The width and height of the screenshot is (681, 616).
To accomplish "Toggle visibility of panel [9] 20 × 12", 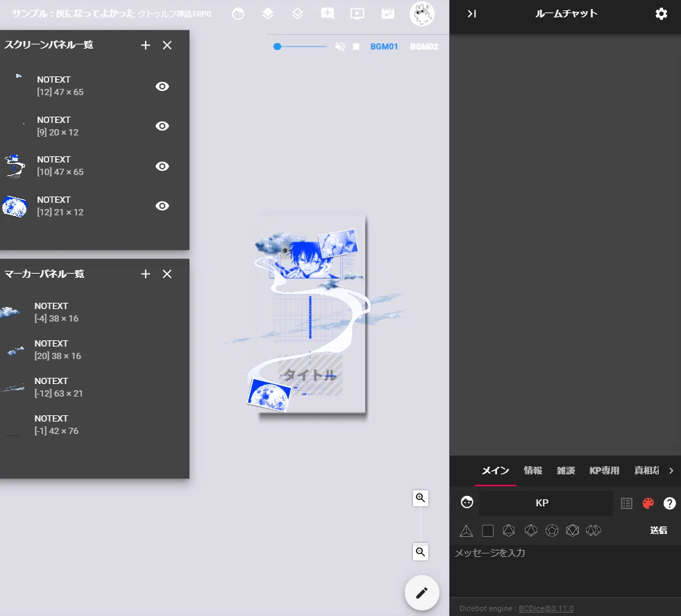I will [162, 126].
